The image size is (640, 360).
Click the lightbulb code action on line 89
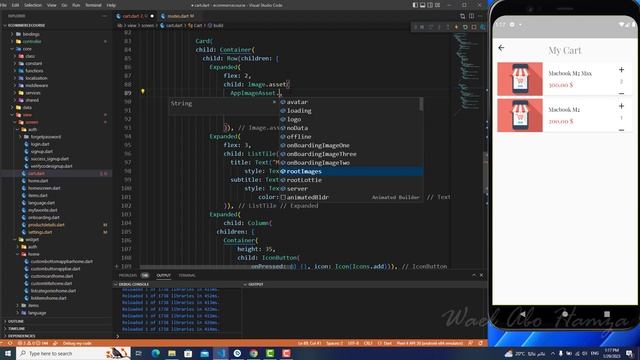[142, 92]
